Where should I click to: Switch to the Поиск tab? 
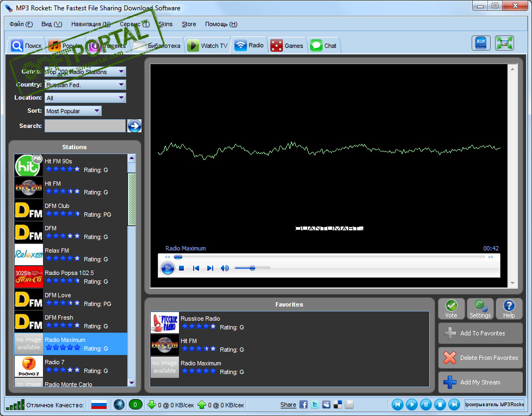(x=27, y=46)
